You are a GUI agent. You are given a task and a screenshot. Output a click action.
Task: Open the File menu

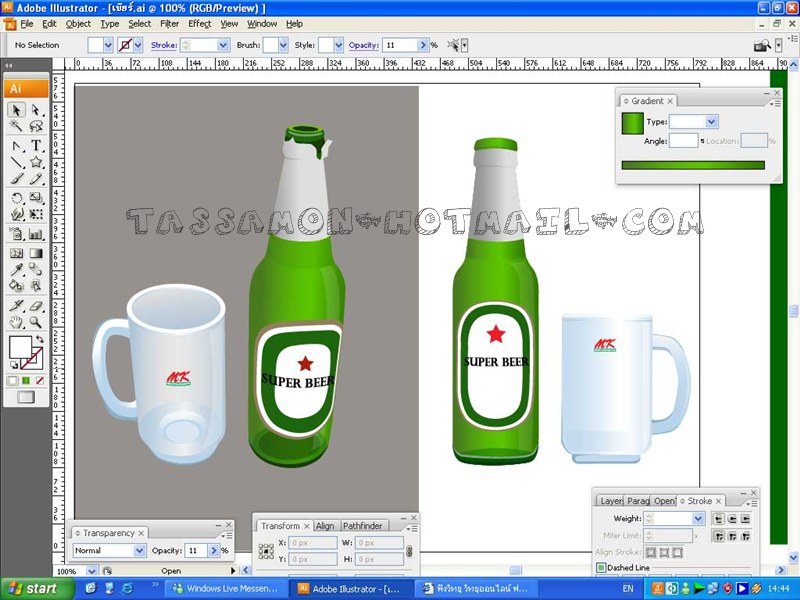[x=26, y=23]
